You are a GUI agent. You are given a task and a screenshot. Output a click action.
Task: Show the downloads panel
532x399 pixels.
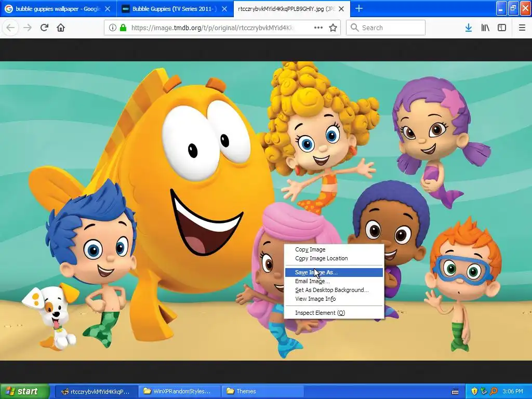469,28
